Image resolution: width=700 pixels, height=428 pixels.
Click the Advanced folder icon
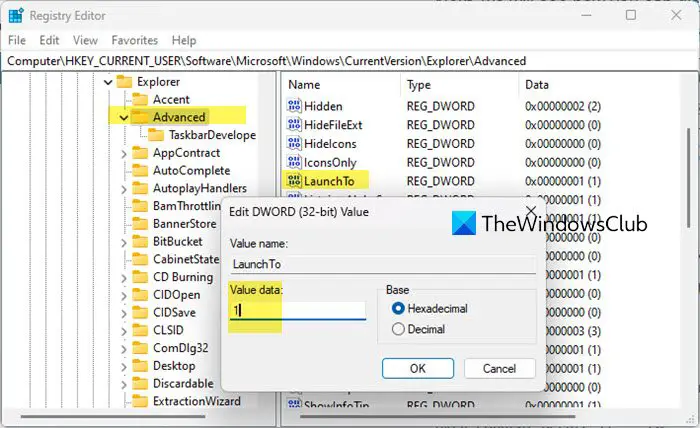(140, 117)
